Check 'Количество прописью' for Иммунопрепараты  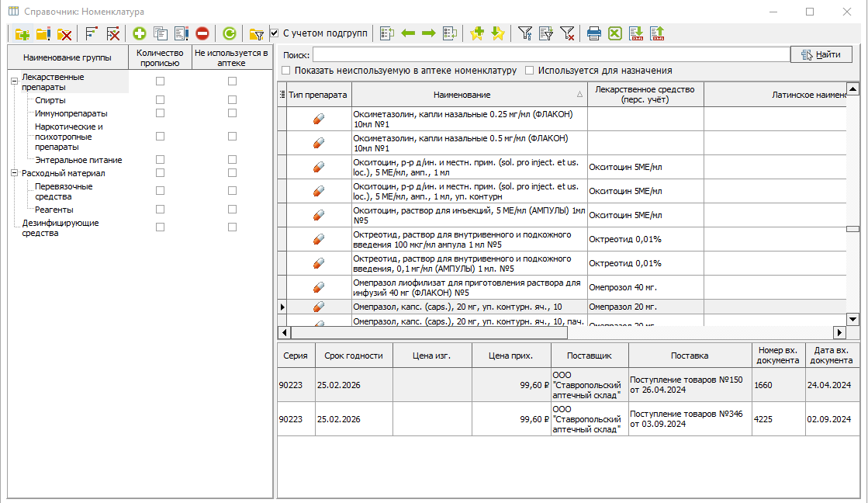(x=160, y=113)
